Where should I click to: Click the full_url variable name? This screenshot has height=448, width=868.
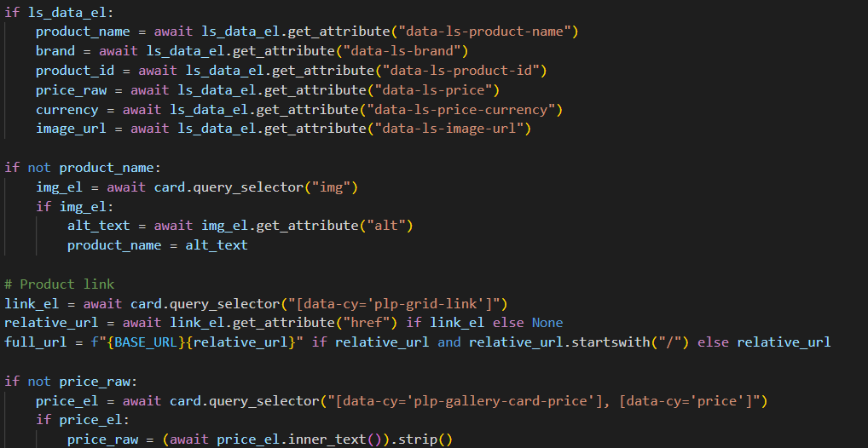[36, 342]
